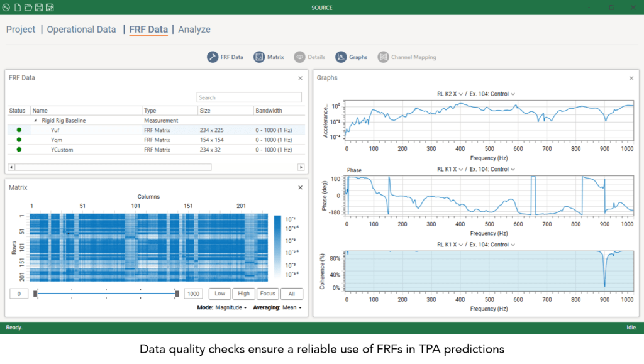Click the right handle of frequency slider
The width and height of the screenshot is (644, 364).
[177, 294]
